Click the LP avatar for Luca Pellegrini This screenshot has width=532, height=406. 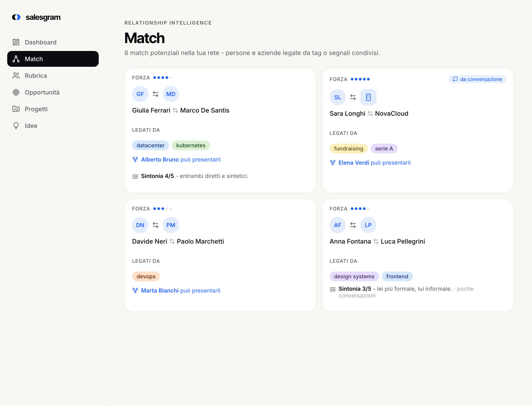tap(368, 225)
